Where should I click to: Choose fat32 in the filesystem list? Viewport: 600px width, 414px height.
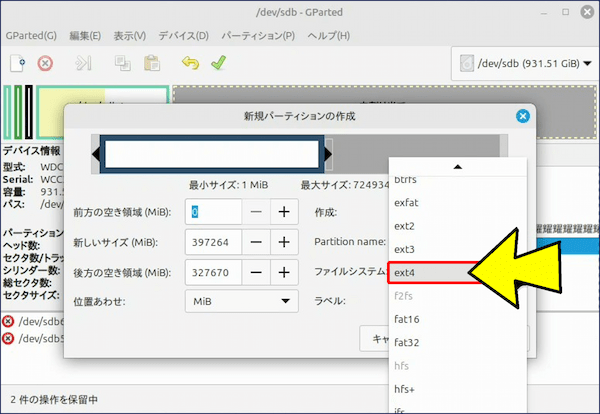pos(407,341)
